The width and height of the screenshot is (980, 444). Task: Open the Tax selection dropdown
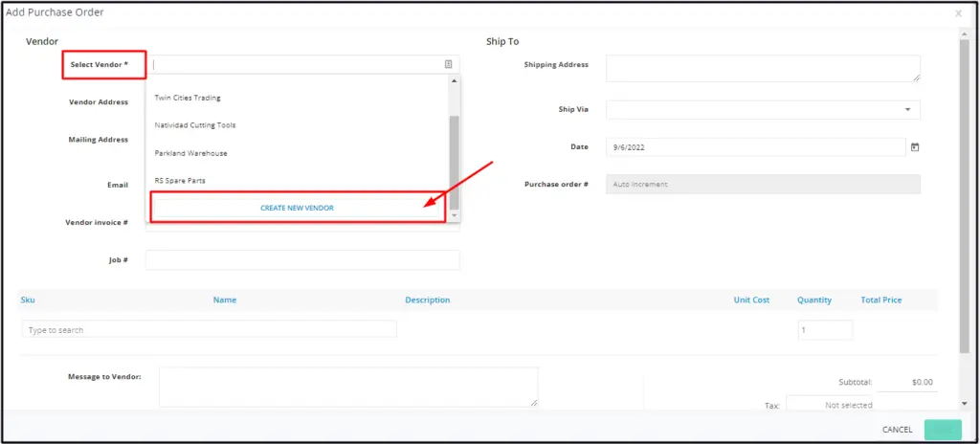pyautogui.click(x=829, y=405)
